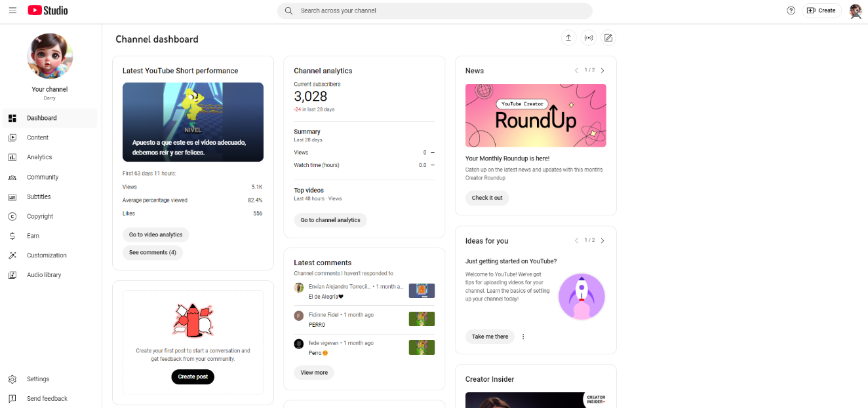Click the Customization magic wand icon
This screenshot has width=868, height=408.
click(12, 255)
